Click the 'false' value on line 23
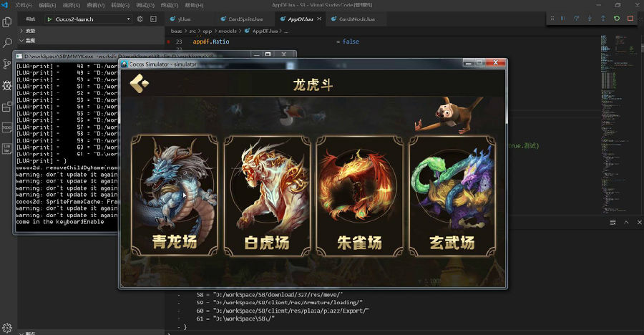Image resolution: width=644 pixels, height=335 pixels. pyautogui.click(x=351, y=42)
